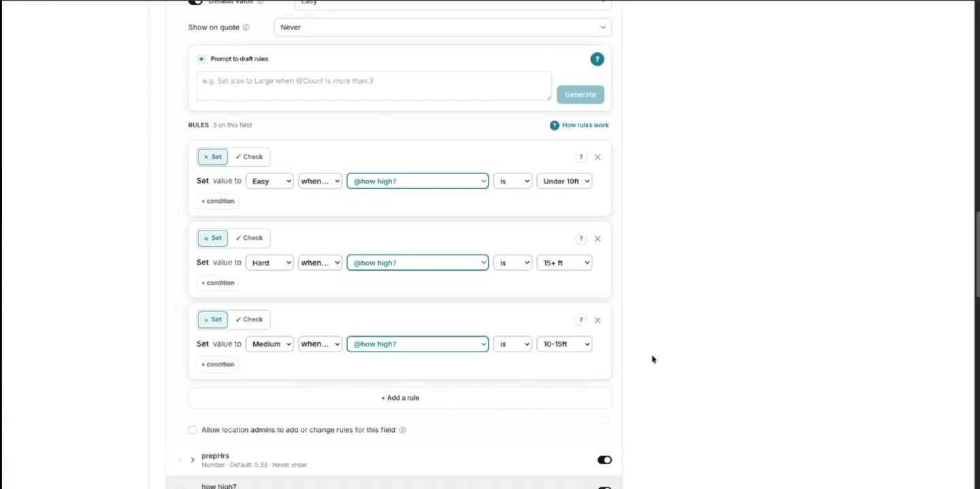Remove the Hard rule with its X icon

pos(598,239)
